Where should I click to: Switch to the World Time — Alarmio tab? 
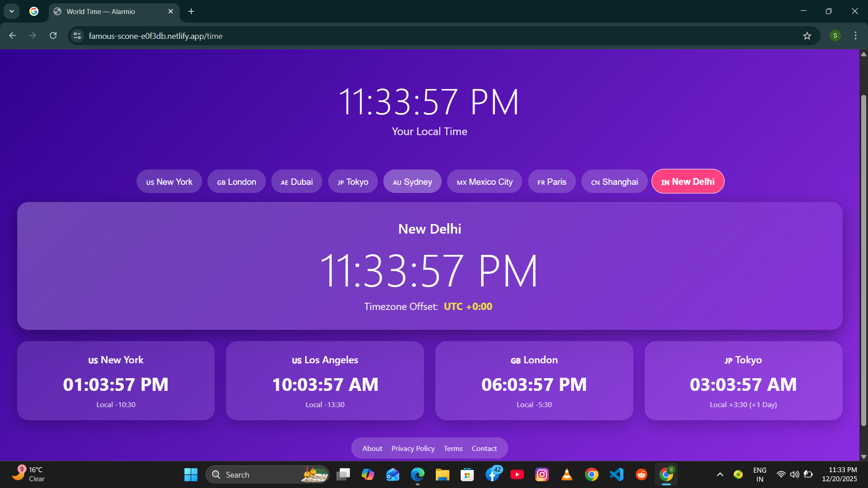click(108, 11)
